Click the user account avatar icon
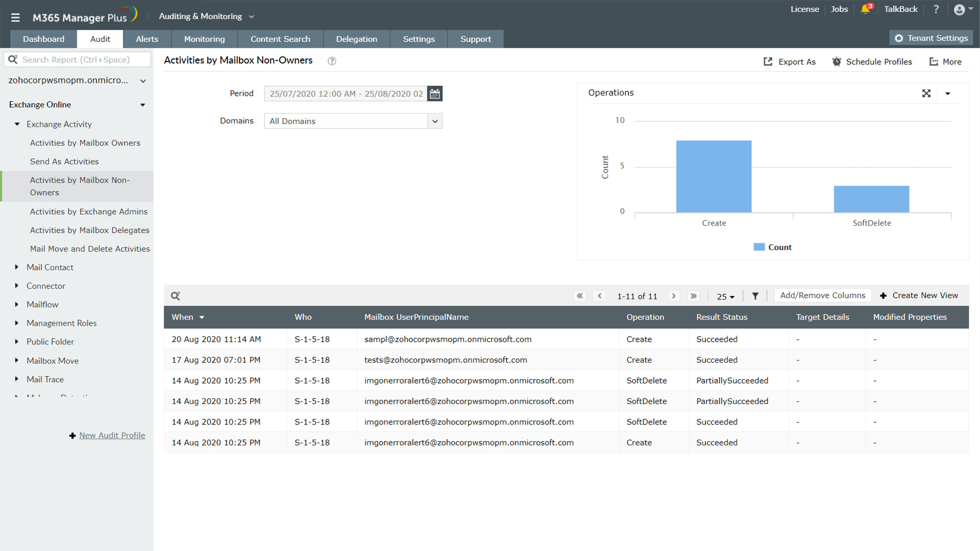The height and width of the screenshot is (551, 980). 960,10
